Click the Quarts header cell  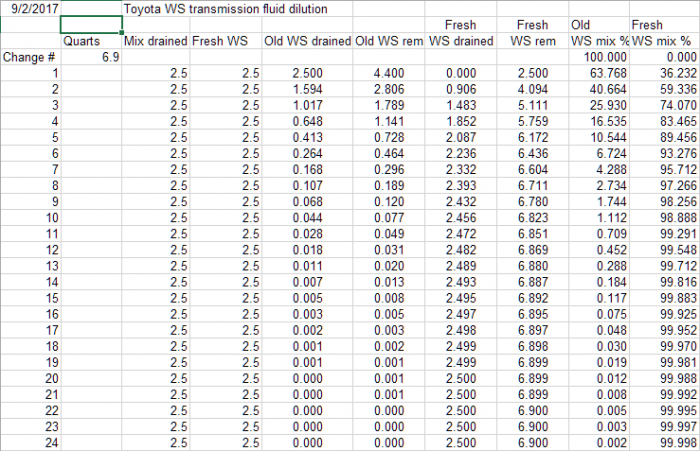(x=90, y=42)
